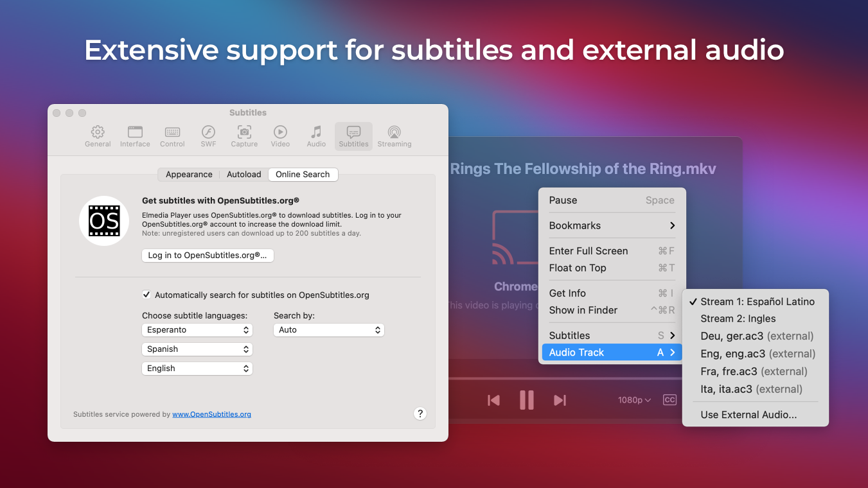Viewport: 868px width, 488px height.
Task: Click the help question mark button
Action: [x=420, y=414]
